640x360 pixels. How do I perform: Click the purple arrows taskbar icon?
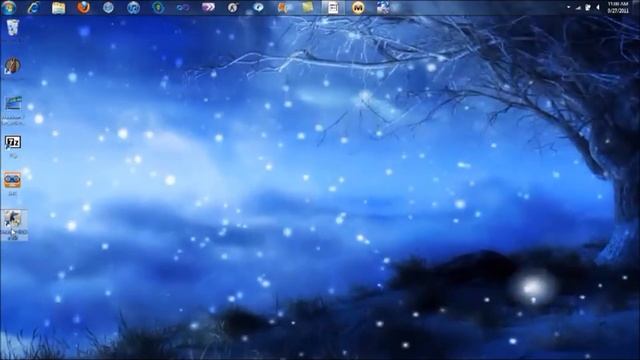click(x=208, y=7)
